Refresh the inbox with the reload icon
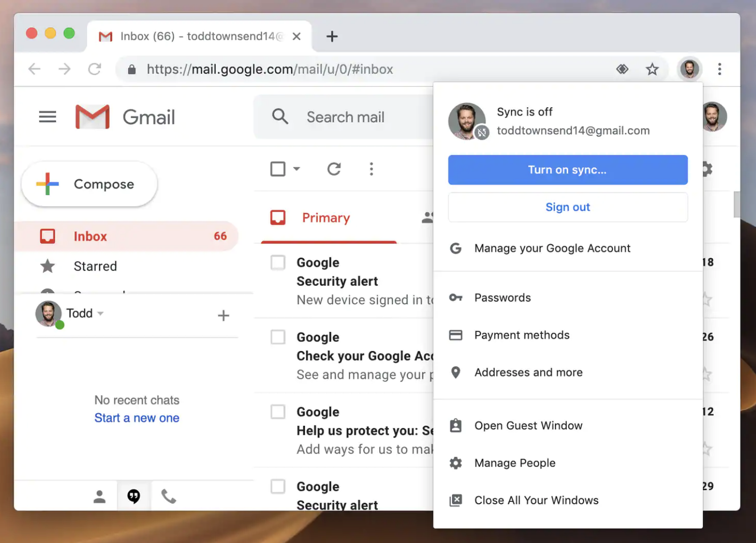The width and height of the screenshot is (756, 543). coord(334,169)
